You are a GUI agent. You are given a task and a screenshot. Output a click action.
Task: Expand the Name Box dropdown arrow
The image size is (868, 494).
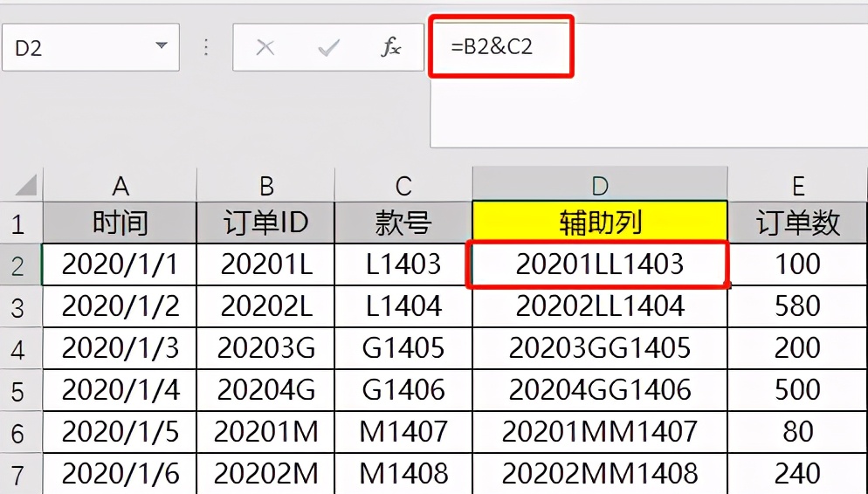click(x=161, y=45)
